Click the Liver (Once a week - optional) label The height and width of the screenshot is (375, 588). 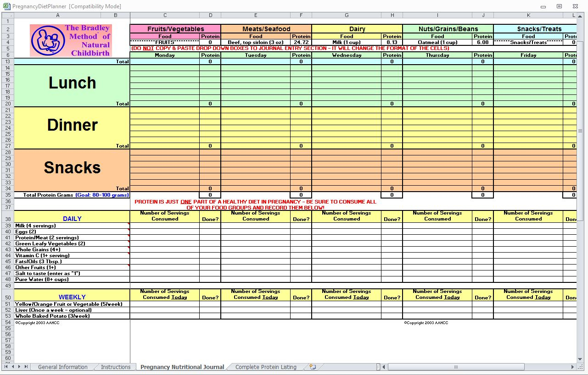(53, 310)
